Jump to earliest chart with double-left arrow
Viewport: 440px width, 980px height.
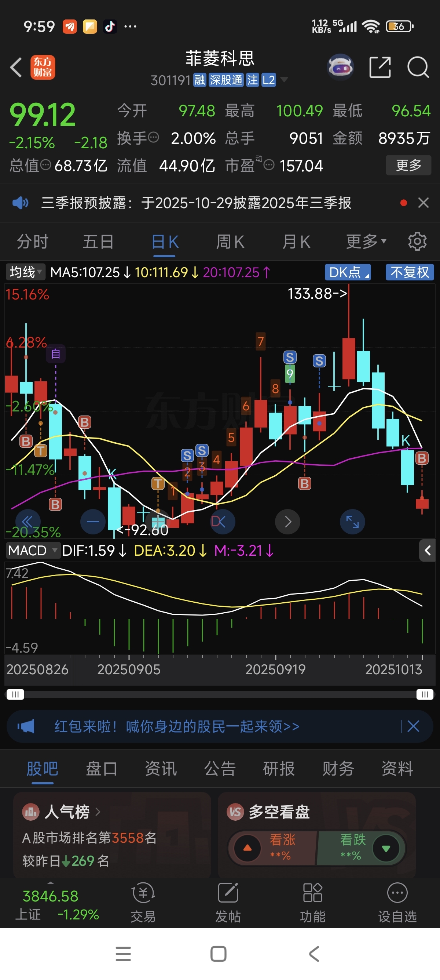[27, 522]
